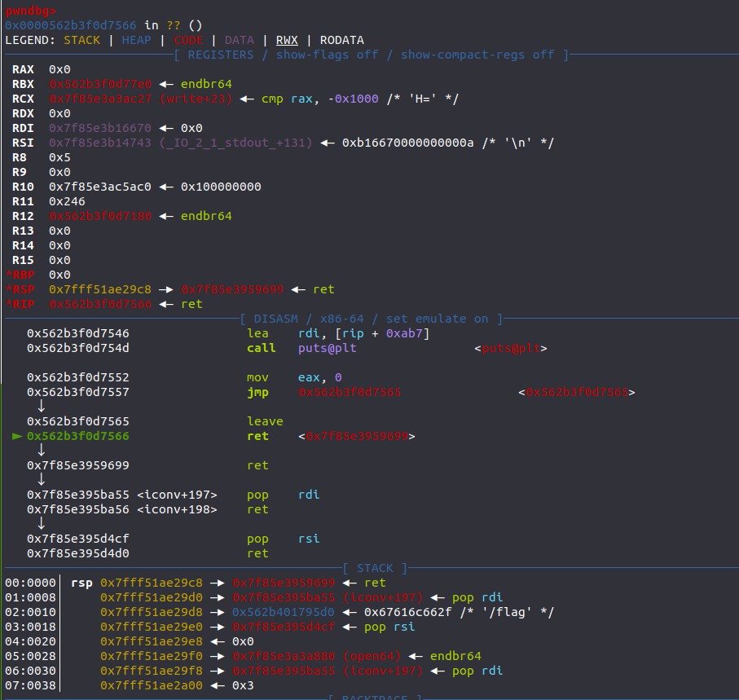Screen dimensions: 739x700
Task: Select highlighted address 0x562b3f0d7566 in disasm
Action: click(77, 436)
